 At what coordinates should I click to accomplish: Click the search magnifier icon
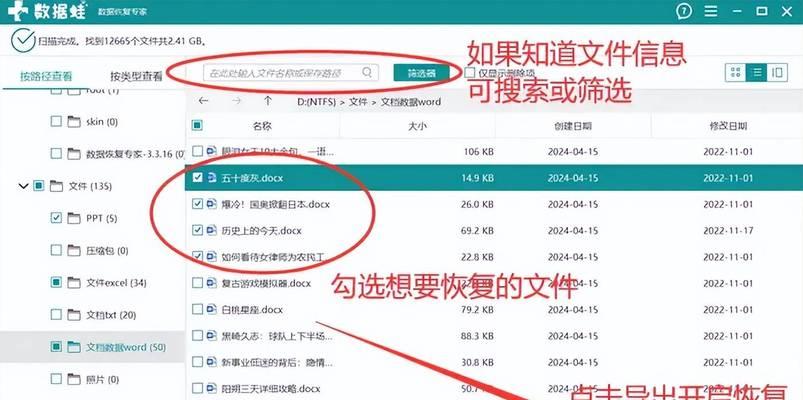(x=367, y=72)
